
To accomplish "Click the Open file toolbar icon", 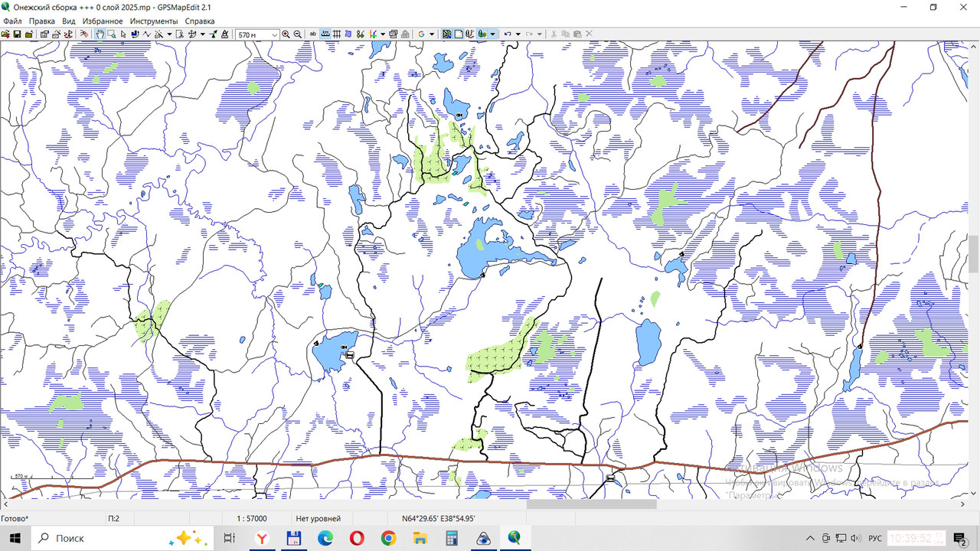I will pyautogui.click(x=5, y=34).
